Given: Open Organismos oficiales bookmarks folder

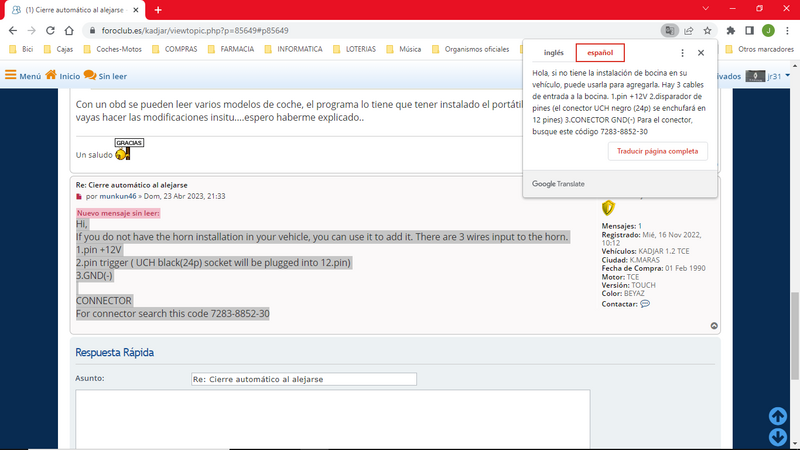Looking at the screenshot, I should click(470, 49).
